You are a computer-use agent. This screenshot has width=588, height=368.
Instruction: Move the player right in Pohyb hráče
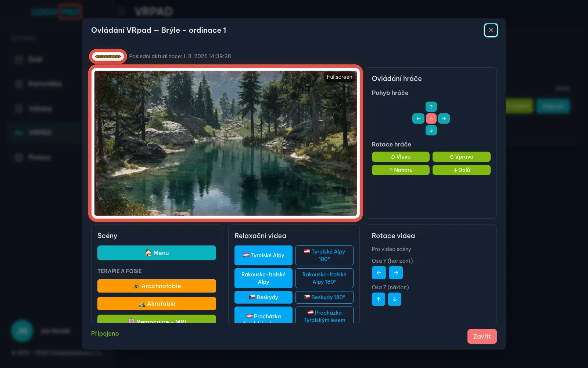(x=444, y=118)
